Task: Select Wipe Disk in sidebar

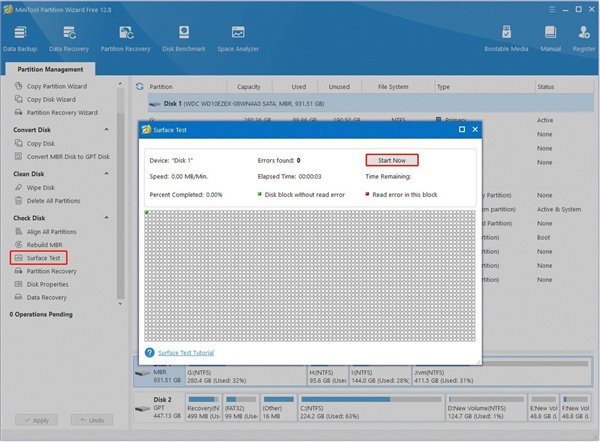Action: pyautogui.click(x=35, y=188)
